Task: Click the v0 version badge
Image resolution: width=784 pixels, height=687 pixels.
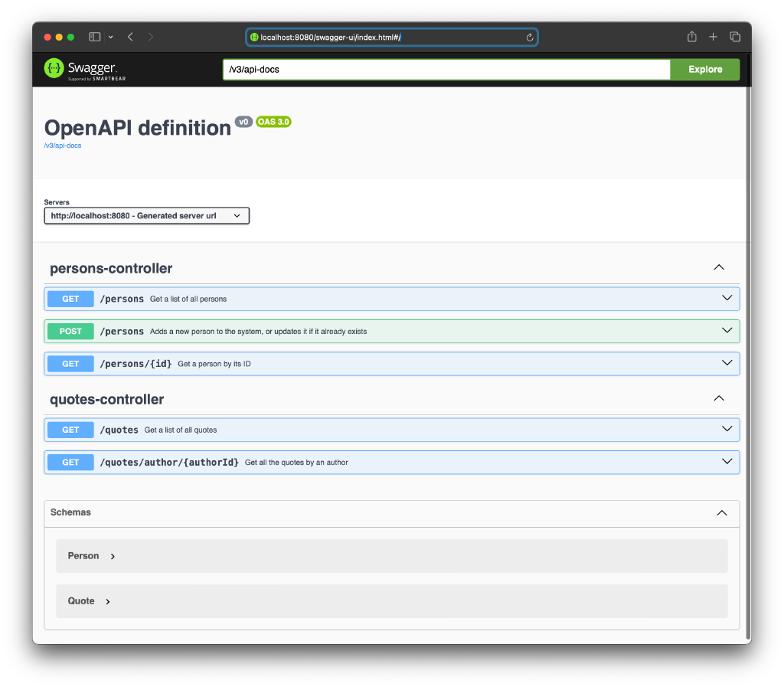Action: tap(243, 121)
